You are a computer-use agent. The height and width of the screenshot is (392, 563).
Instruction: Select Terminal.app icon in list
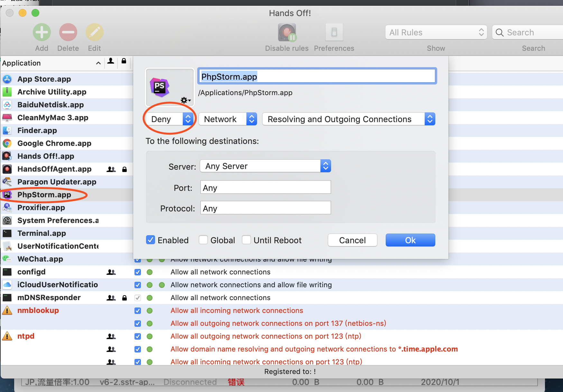[7, 233]
